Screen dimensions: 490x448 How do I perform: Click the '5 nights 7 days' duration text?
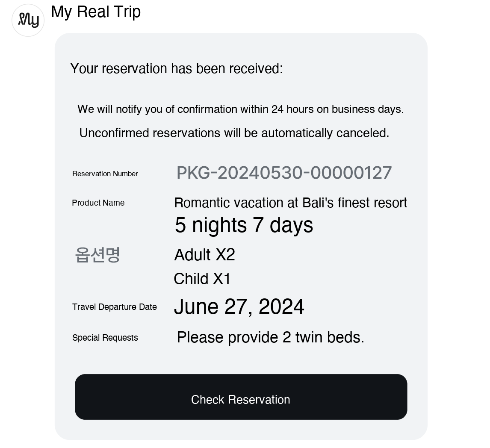(244, 225)
